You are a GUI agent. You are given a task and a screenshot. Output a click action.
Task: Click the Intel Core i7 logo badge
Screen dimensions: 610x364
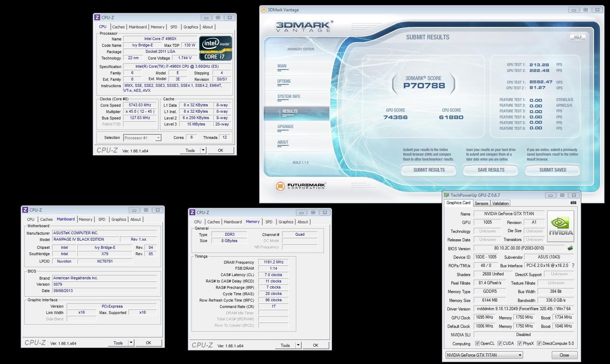coord(215,48)
